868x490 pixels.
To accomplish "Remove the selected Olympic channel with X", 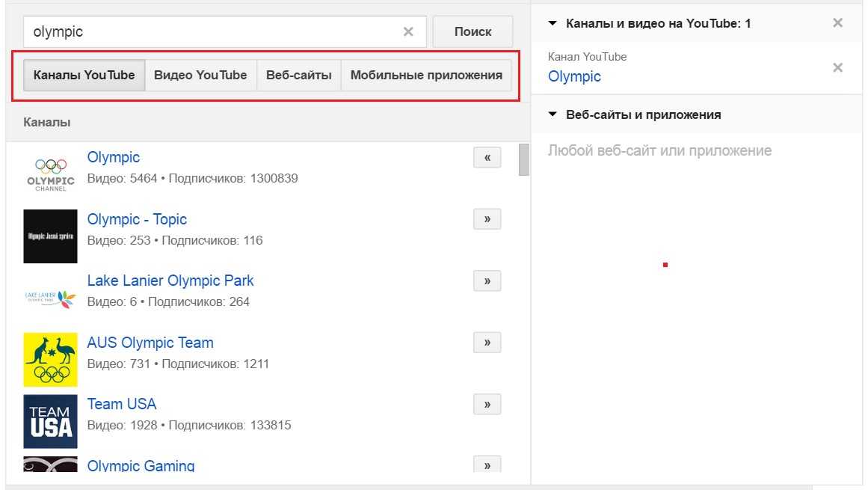I will [x=837, y=67].
